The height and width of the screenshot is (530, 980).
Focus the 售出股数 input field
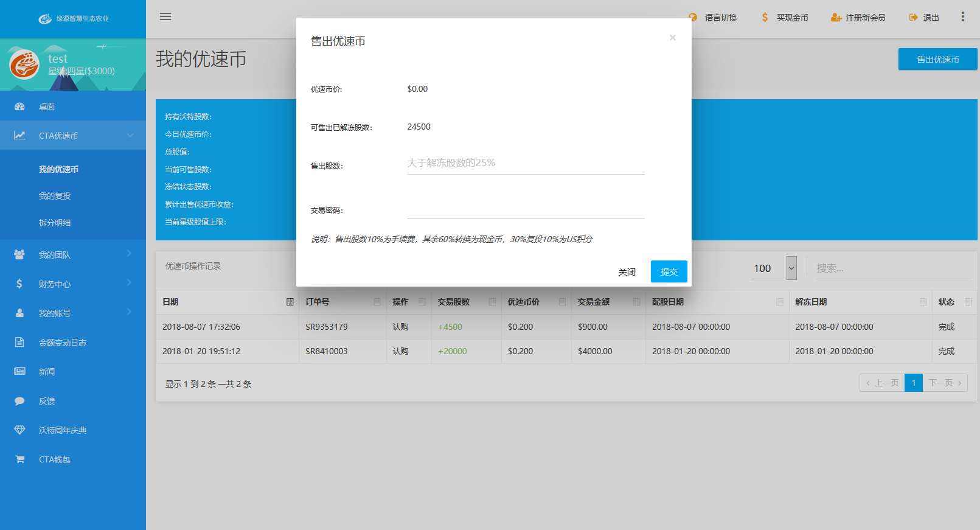526,163
